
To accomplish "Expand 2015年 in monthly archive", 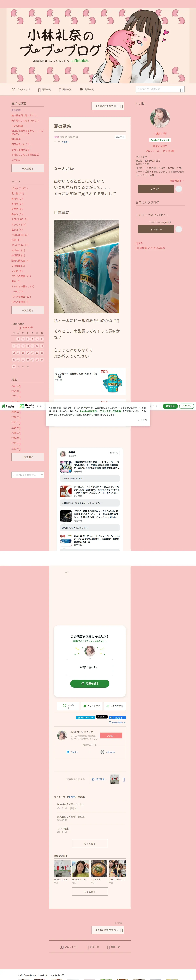I will click(x=16, y=433).
